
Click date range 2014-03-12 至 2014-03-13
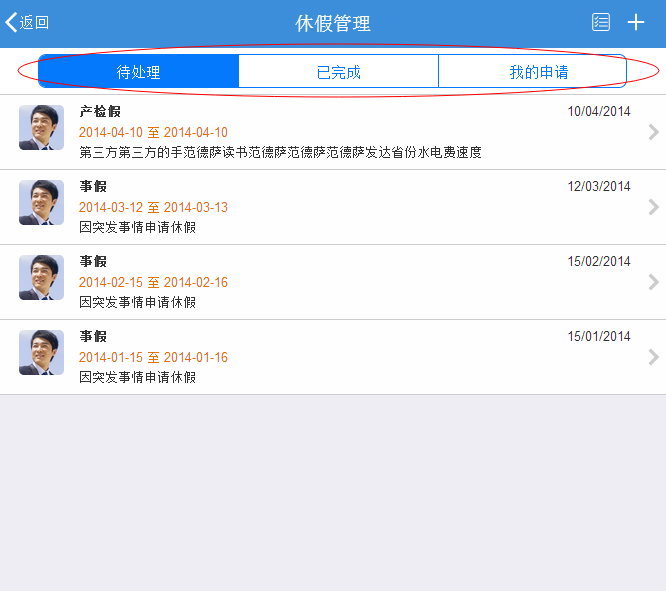pos(153,207)
